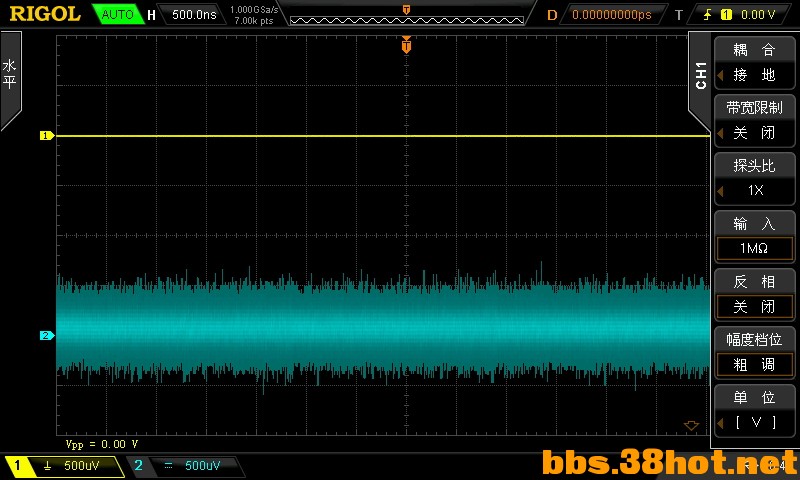The image size is (800, 480).
Task: Click the H horizontal label
Action: (x=151, y=15)
